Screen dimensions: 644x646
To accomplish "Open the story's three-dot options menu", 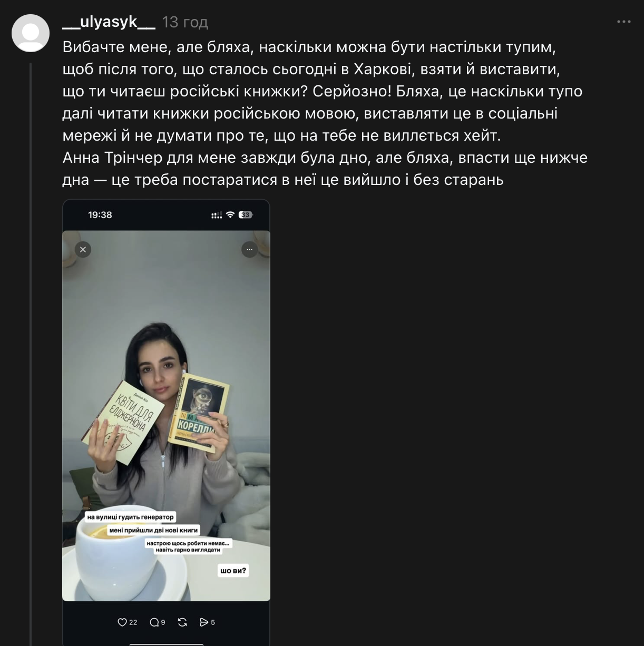I will pos(249,250).
